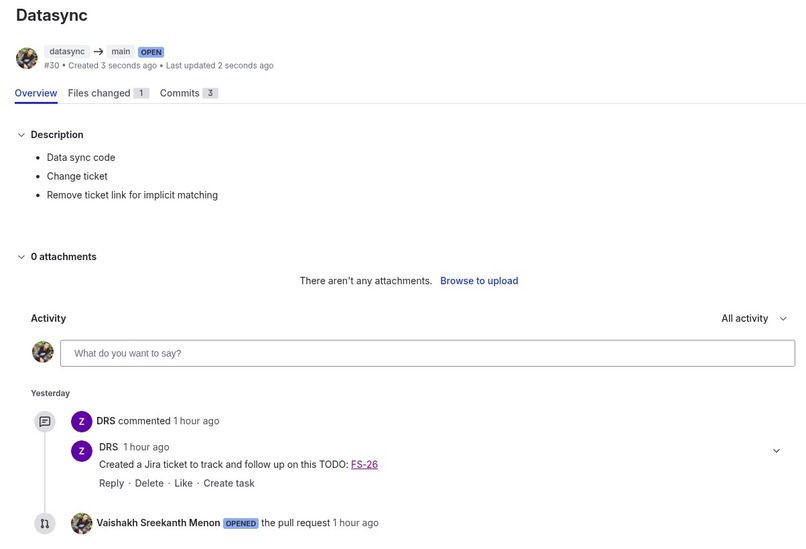The width and height of the screenshot is (806, 549).
Task: Click the 'Yesterday' date heading
Action: pos(50,393)
